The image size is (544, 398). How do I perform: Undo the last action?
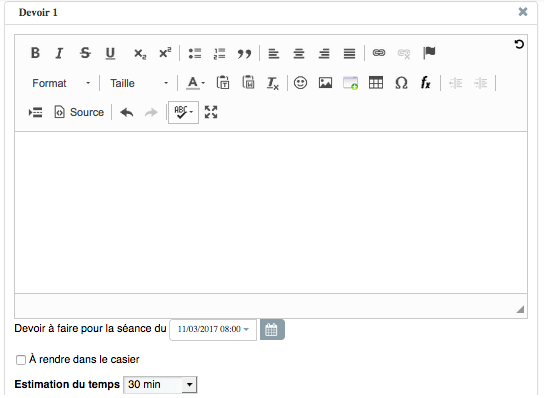[127, 112]
